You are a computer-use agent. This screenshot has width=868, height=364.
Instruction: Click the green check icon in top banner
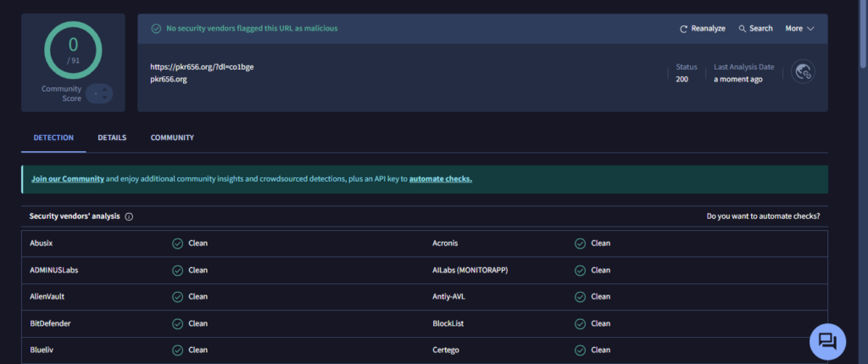157,28
